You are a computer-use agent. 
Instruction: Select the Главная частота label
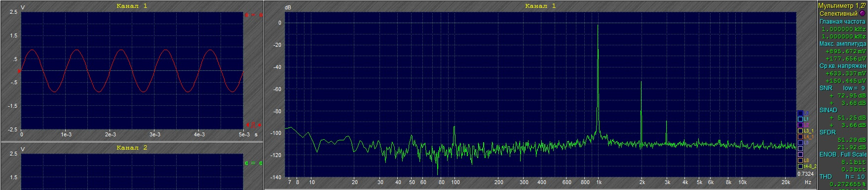pyautogui.click(x=843, y=21)
